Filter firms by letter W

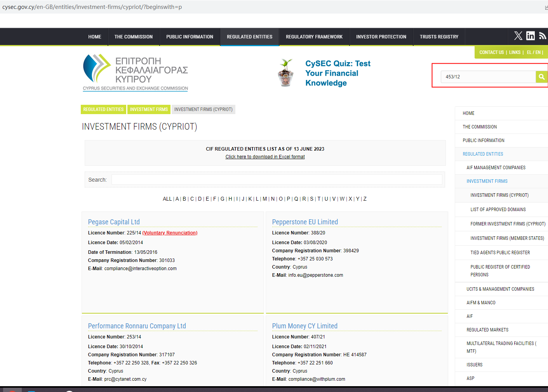click(x=342, y=199)
